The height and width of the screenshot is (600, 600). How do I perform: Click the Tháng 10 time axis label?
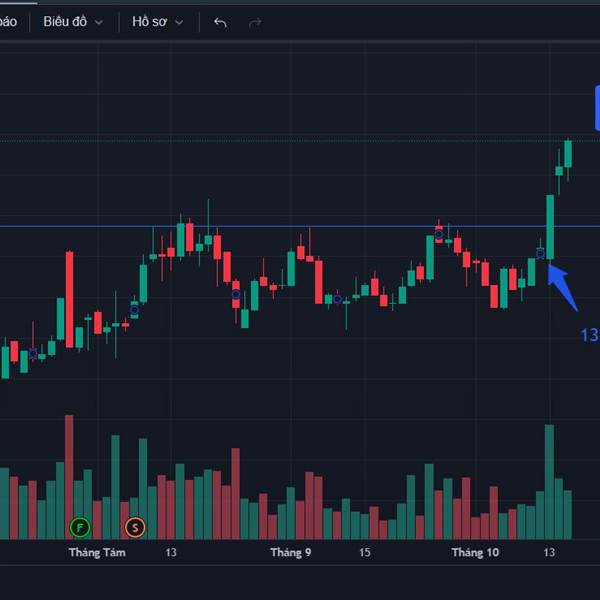[x=475, y=553]
